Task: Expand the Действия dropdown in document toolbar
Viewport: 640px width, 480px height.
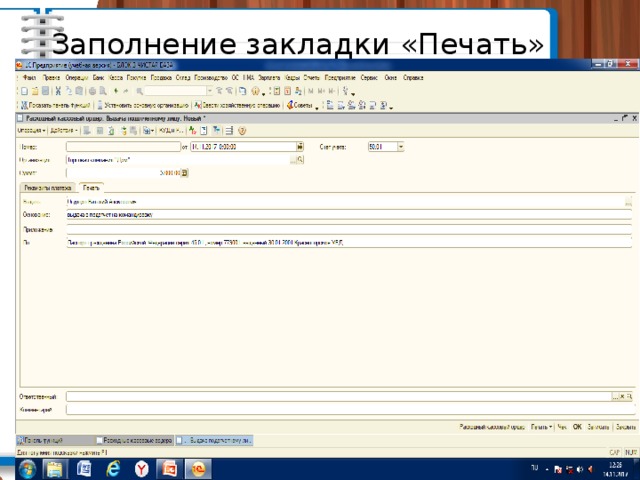Action: (63, 131)
